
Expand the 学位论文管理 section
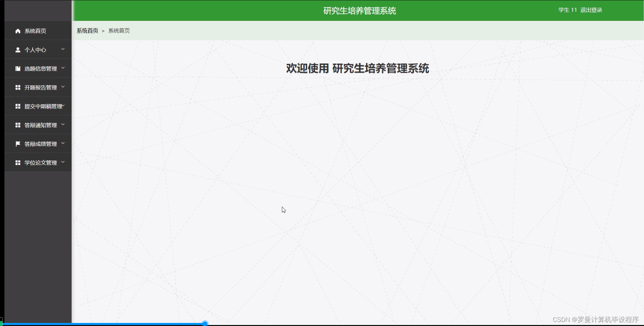(63, 162)
